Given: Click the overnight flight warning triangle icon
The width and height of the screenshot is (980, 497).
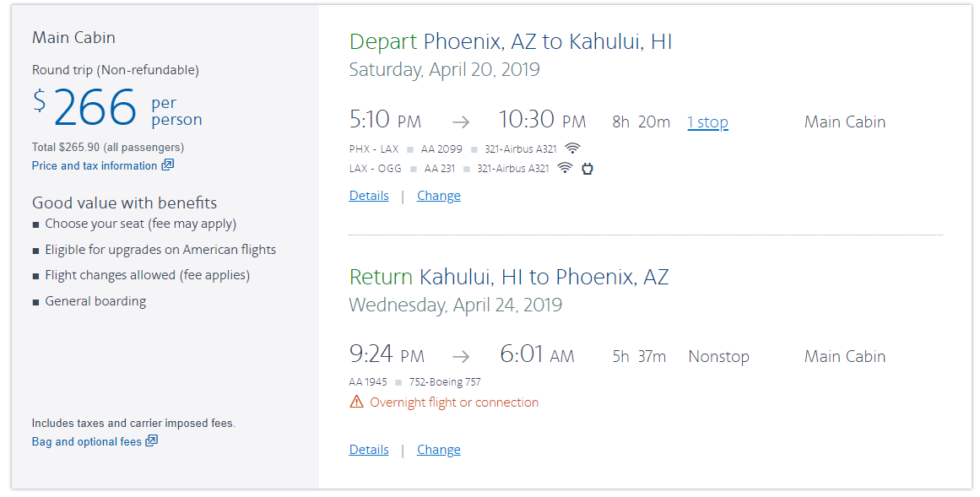Looking at the screenshot, I should (356, 402).
